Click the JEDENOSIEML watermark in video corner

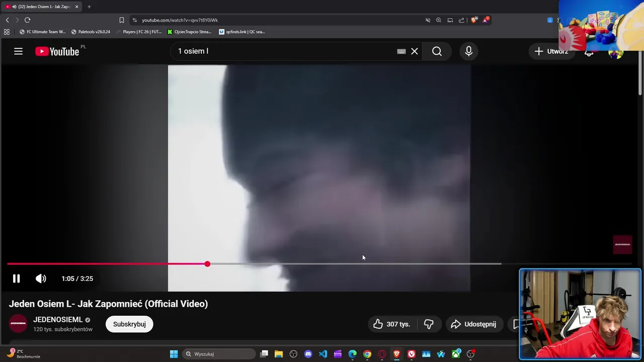coord(622,244)
